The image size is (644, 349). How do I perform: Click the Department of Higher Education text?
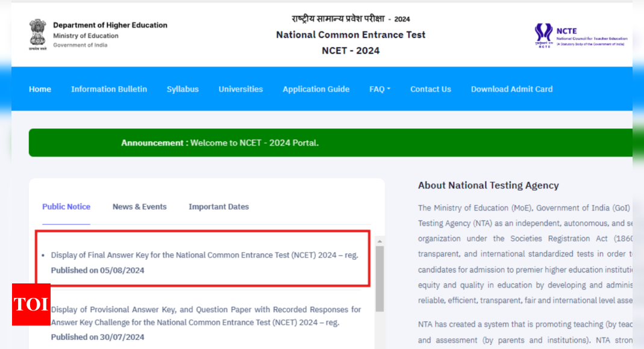[110, 25]
